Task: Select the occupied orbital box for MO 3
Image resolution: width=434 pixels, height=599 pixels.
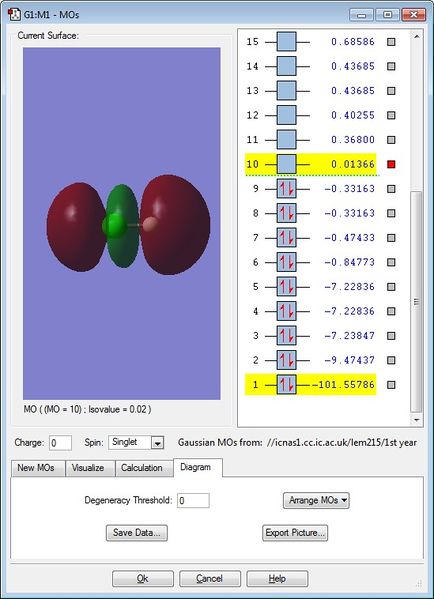Action: coord(287,335)
